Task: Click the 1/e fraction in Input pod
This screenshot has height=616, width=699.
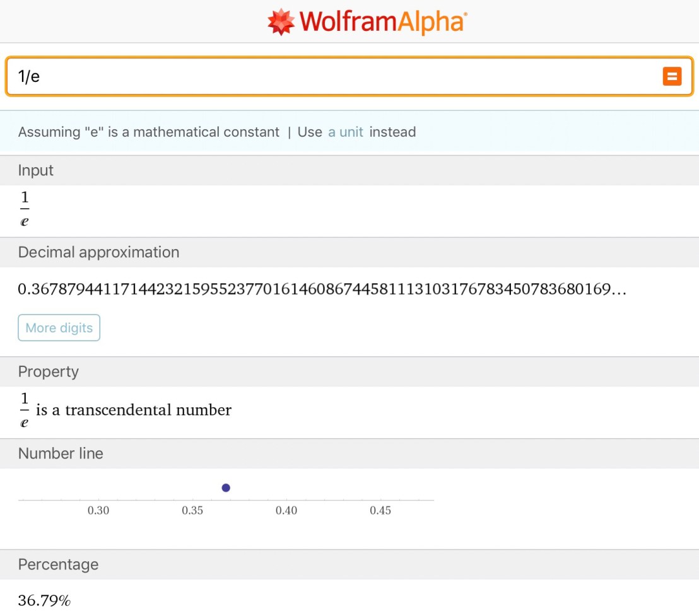Action: pos(25,209)
